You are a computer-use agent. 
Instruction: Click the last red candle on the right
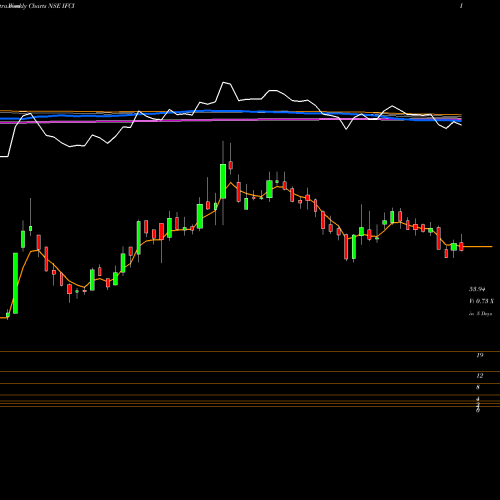pos(462,246)
